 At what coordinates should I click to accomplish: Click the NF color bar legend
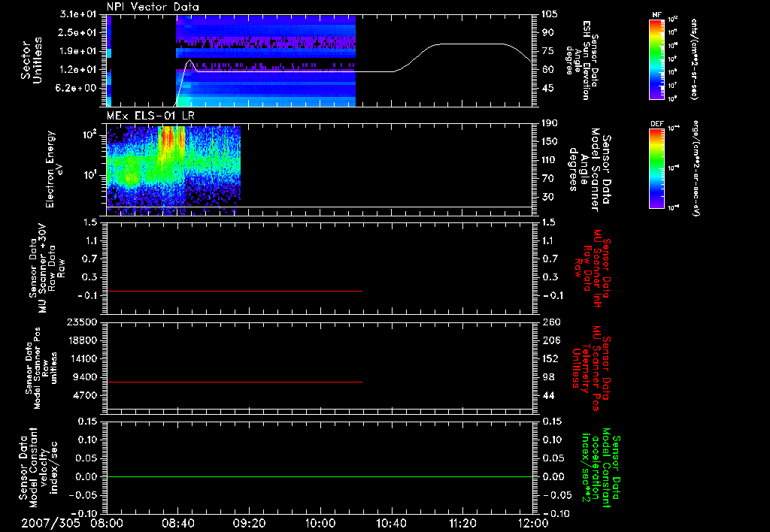[657, 59]
